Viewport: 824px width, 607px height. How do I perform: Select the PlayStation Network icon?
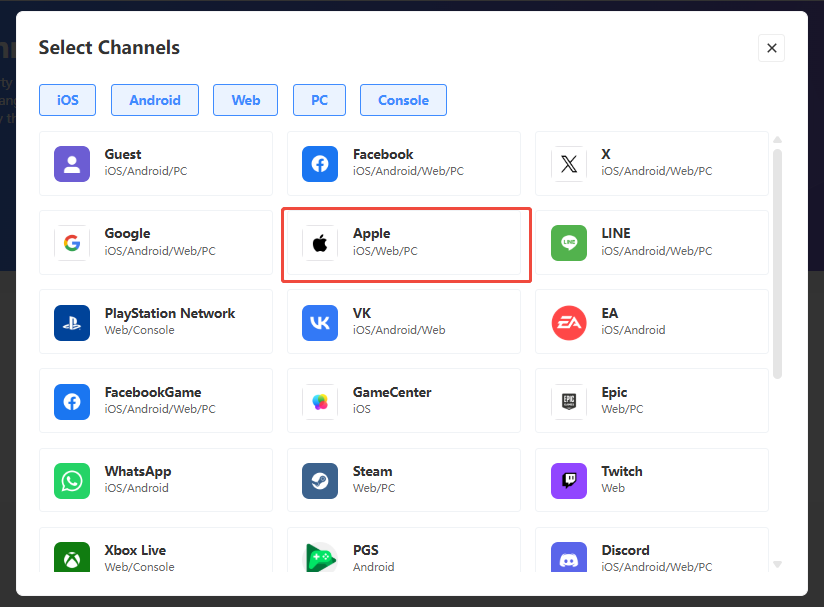tap(72, 322)
